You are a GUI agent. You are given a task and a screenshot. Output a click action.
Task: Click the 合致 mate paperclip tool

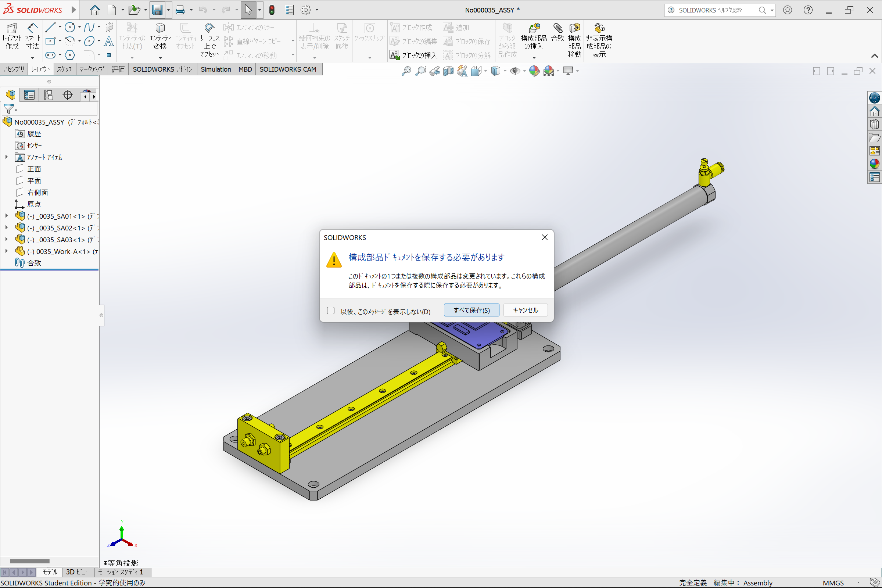[x=557, y=33]
